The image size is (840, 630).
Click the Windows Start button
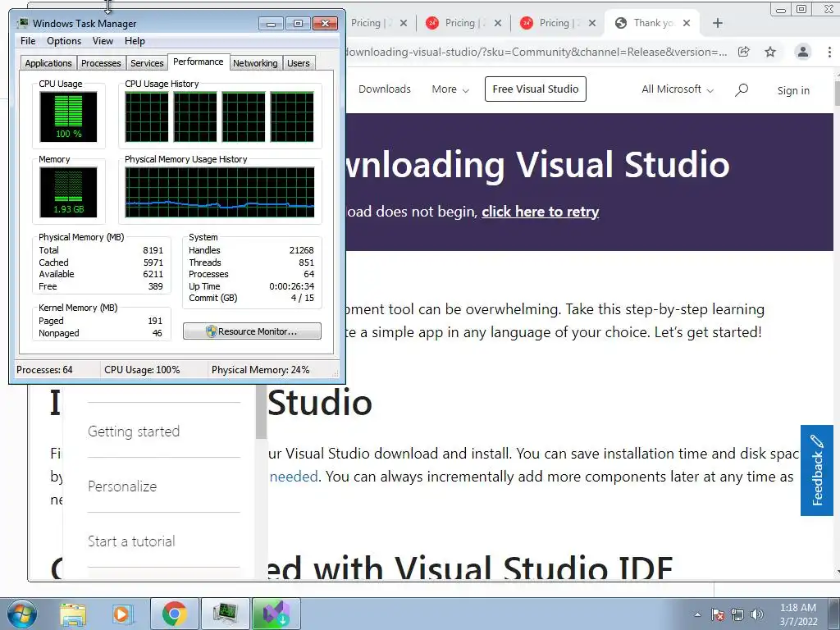tap(22, 614)
